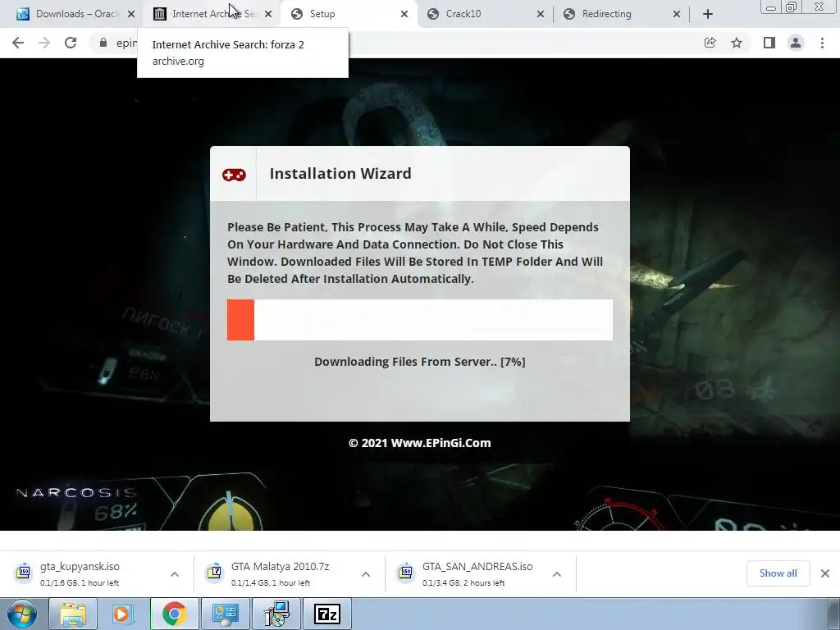Click Downloading Files From Server status text

419,362
